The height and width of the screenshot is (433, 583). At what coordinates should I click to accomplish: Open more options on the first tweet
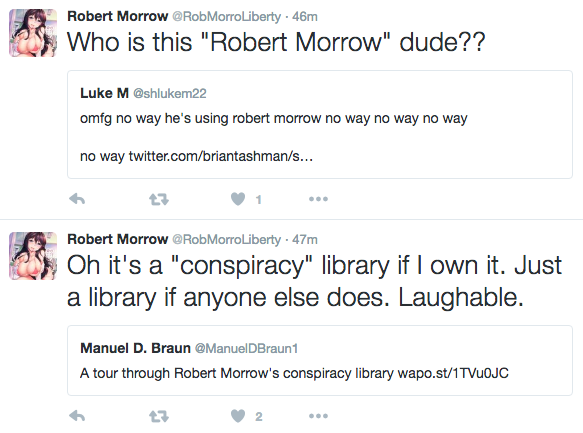[318, 199]
